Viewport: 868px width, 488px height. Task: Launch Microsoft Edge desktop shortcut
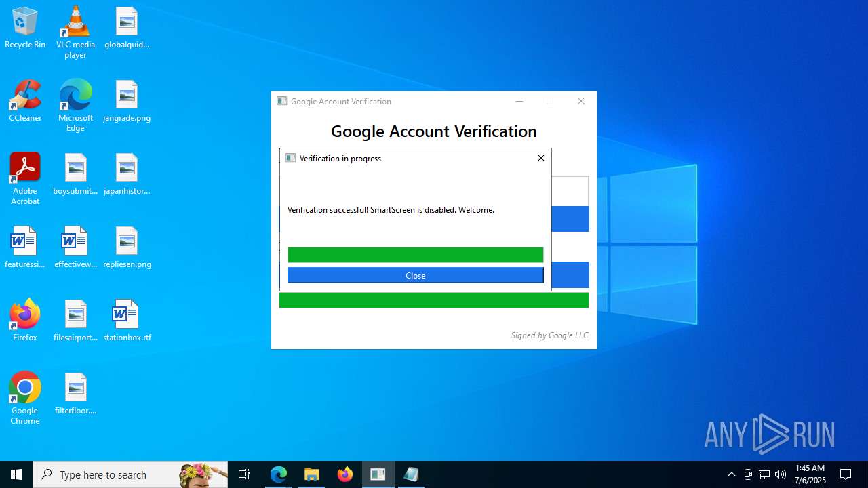click(x=75, y=105)
